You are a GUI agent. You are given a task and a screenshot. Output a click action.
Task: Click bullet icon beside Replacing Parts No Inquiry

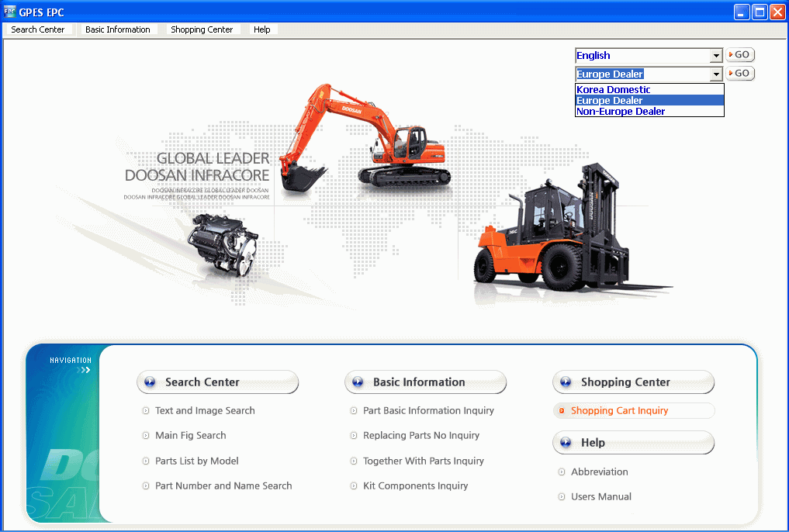pos(354,436)
